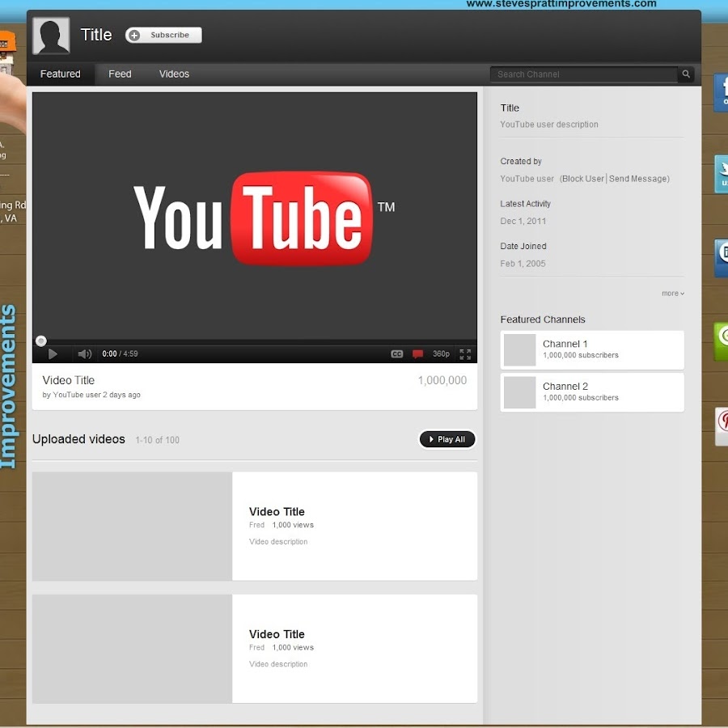Click the second uploaded video's title
728x728 pixels.
click(277, 634)
